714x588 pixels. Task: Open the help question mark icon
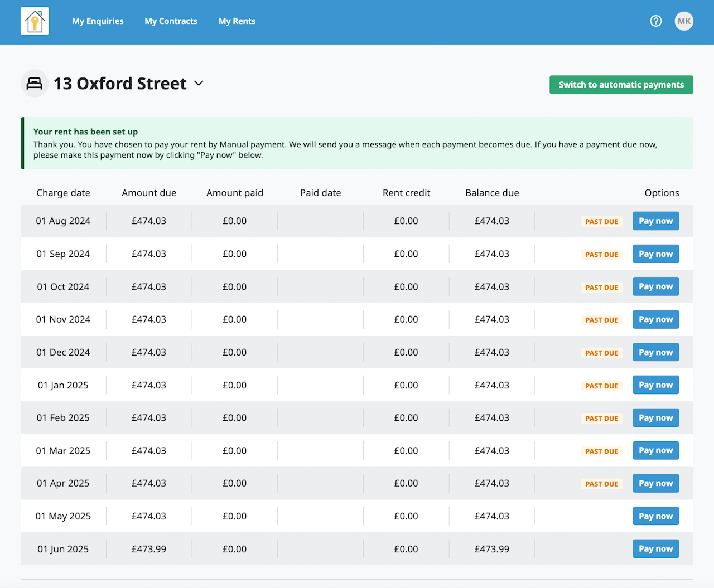(x=656, y=21)
